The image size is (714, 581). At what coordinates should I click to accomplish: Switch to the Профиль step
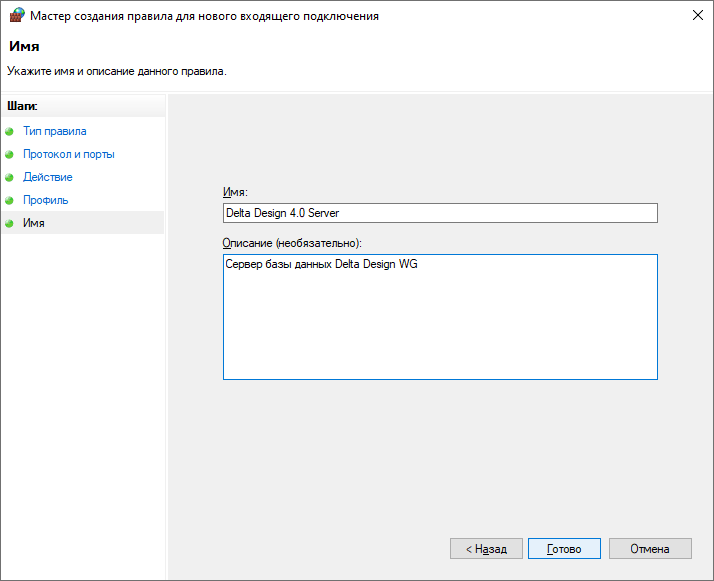pos(45,200)
